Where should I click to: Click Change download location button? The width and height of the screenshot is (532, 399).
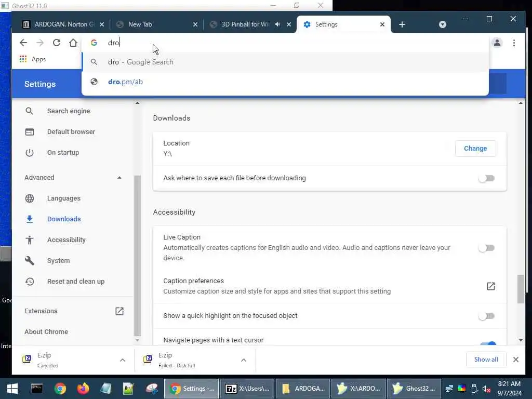pos(475,149)
